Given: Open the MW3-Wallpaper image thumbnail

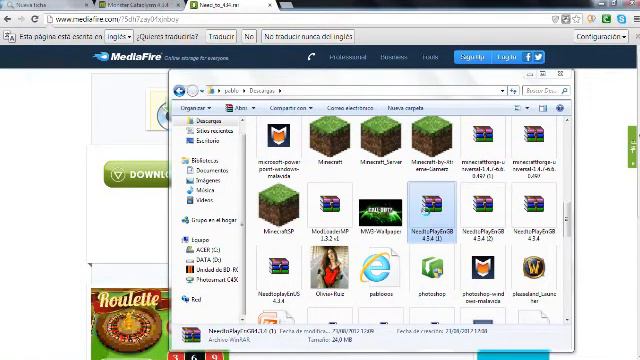Looking at the screenshot, I should click(380, 213).
